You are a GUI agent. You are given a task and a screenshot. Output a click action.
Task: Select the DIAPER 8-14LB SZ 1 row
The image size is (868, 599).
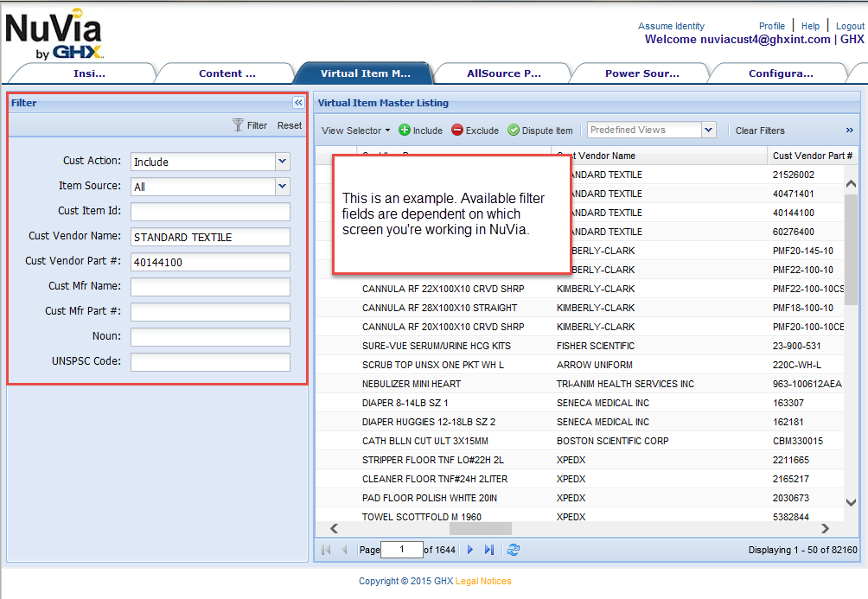[579, 403]
